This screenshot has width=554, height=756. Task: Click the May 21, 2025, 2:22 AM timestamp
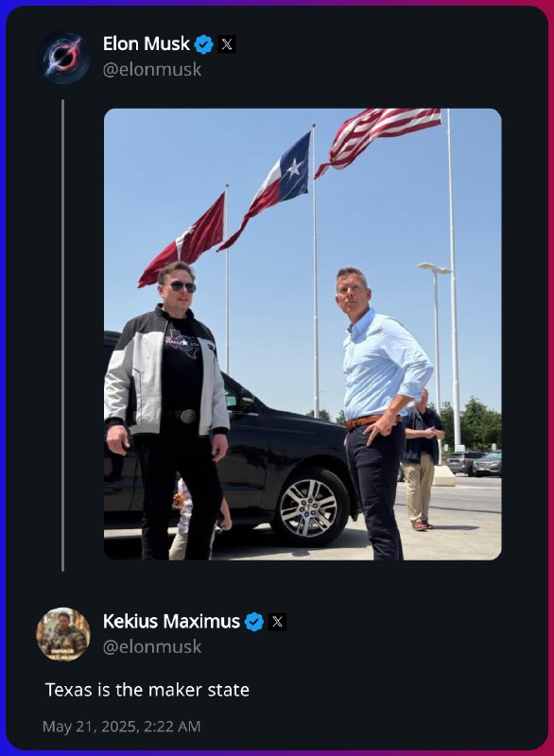[122, 727]
